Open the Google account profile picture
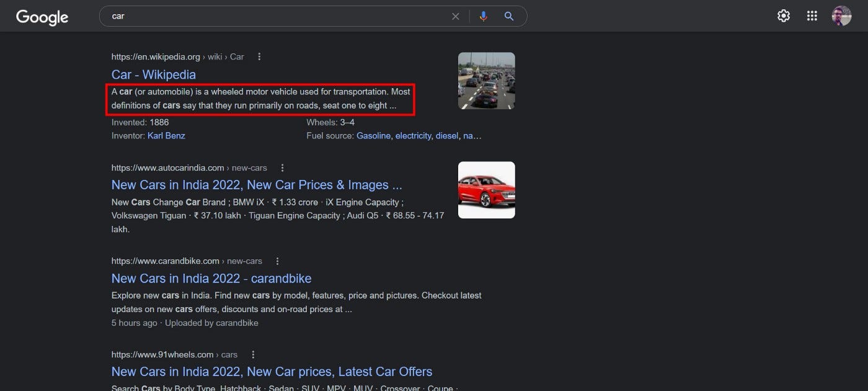Image resolution: width=868 pixels, height=391 pixels. pos(841,16)
